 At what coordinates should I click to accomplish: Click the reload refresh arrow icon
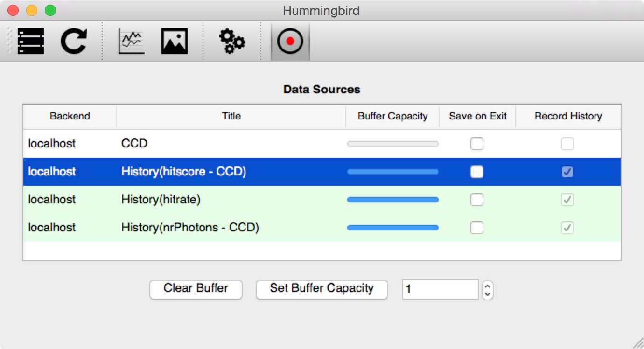74,41
